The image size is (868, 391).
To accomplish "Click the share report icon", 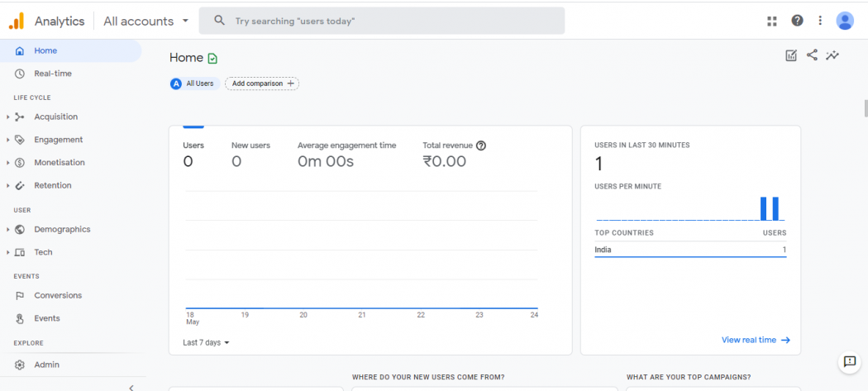I will pyautogui.click(x=812, y=55).
